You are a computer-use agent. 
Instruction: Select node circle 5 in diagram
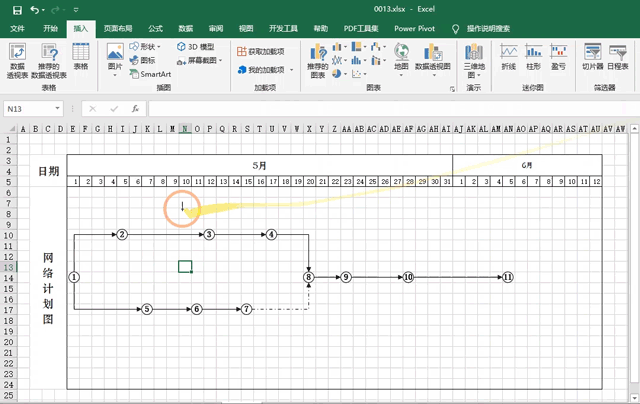coord(147,309)
